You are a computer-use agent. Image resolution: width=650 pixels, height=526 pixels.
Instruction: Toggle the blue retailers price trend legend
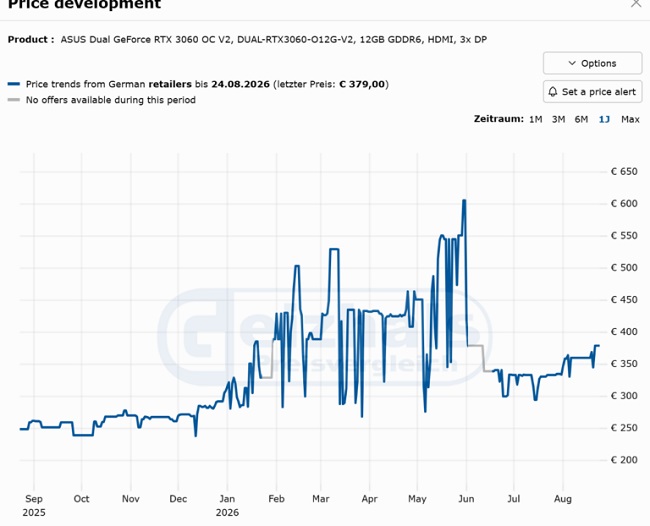(14, 84)
